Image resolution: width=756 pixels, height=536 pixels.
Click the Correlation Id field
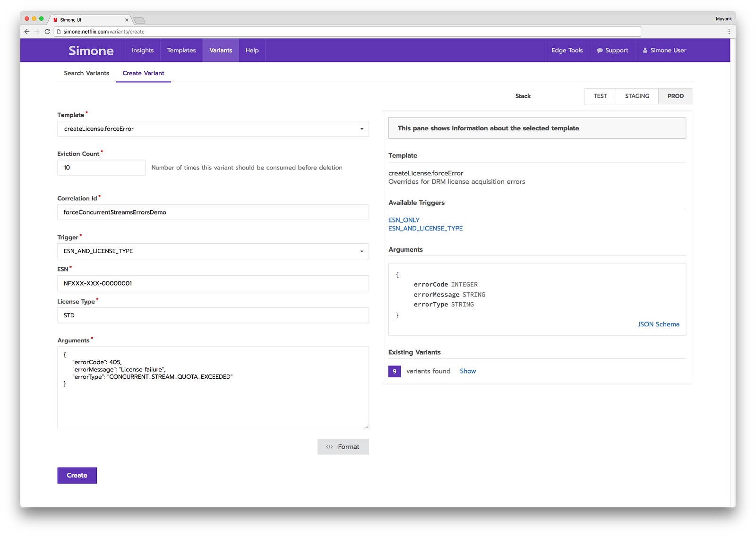213,212
